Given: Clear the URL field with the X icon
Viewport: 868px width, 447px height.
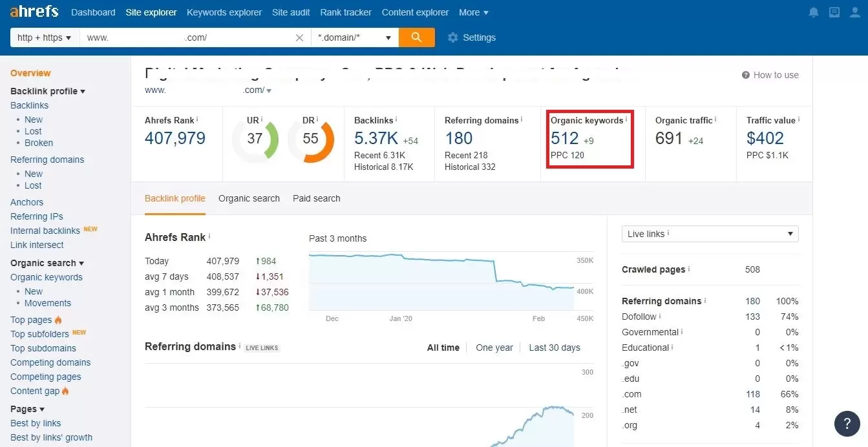Looking at the screenshot, I should click(x=299, y=37).
